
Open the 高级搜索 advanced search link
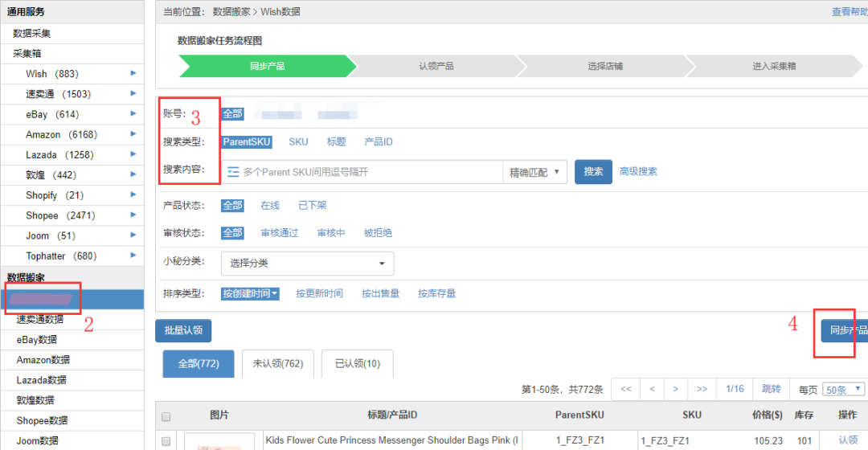point(638,172)
